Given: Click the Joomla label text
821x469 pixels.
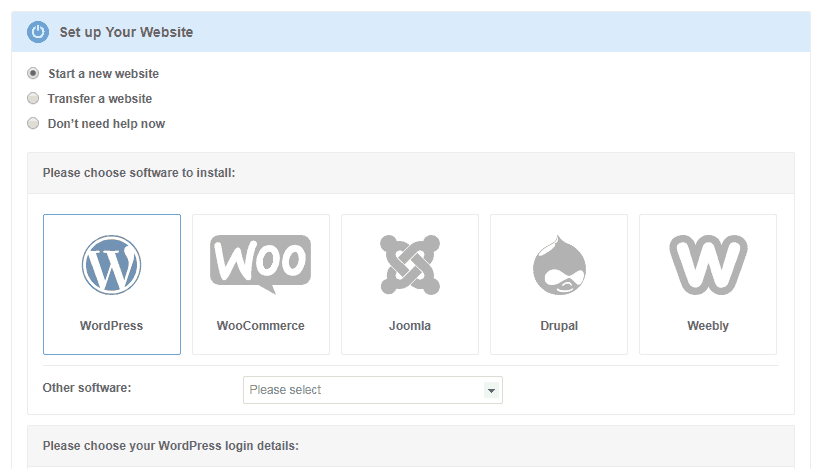Looking at the screenshot, I should click(410, 326).
